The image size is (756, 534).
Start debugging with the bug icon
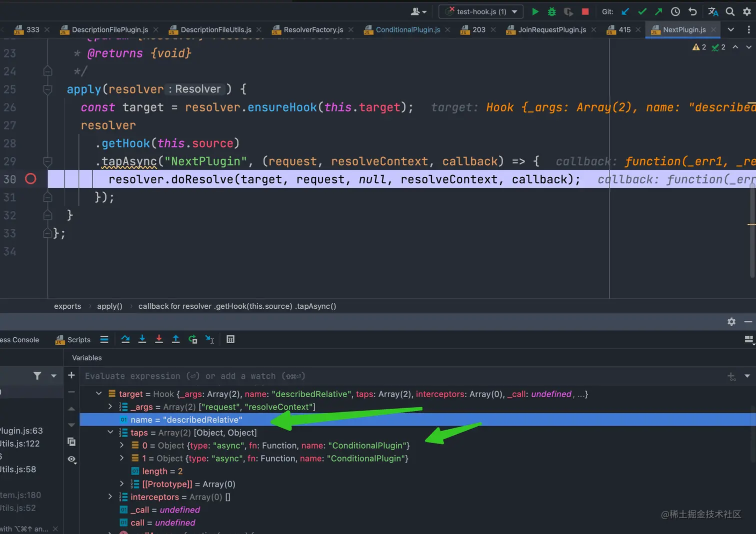point(551,11)
